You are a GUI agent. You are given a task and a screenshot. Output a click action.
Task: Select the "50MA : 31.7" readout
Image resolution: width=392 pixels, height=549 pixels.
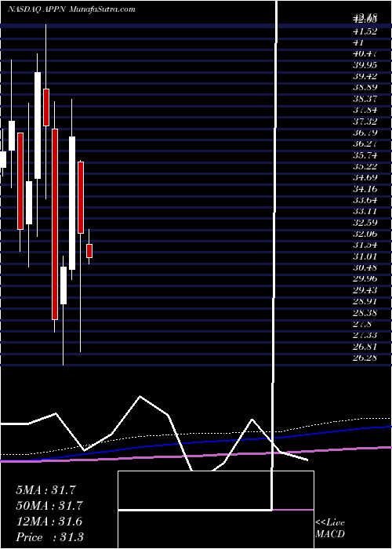(49, 506)
